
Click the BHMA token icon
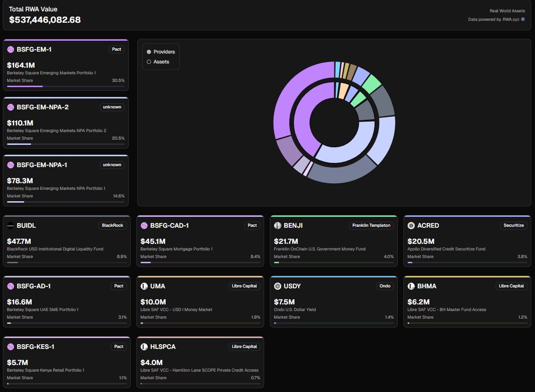(x=411, y=286)
